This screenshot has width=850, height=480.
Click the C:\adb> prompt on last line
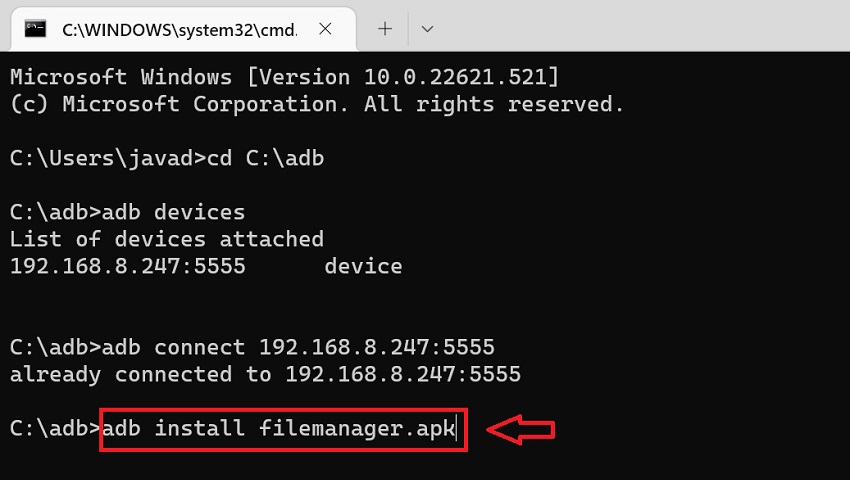click(x=55, y=428)
